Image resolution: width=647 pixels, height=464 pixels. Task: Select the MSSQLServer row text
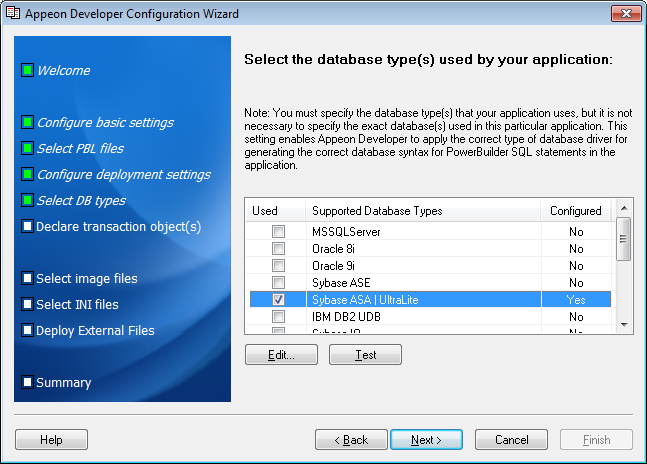346,232
